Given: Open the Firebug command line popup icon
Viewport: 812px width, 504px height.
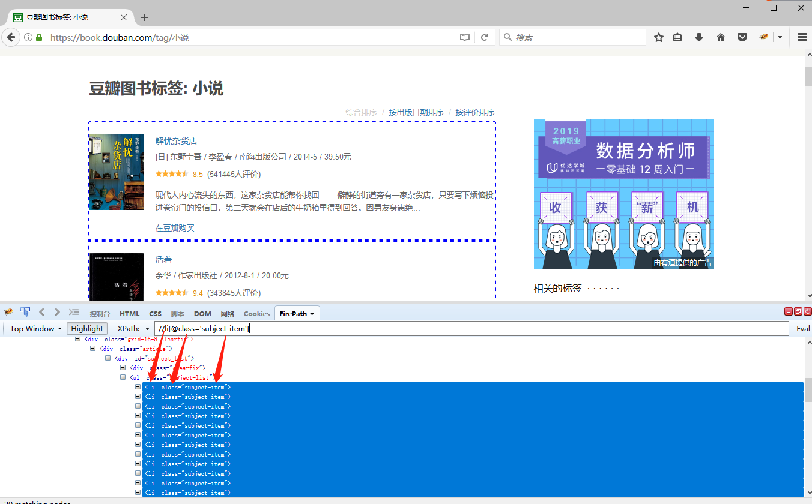Looking at the screenshot, I should click(74, 312).
